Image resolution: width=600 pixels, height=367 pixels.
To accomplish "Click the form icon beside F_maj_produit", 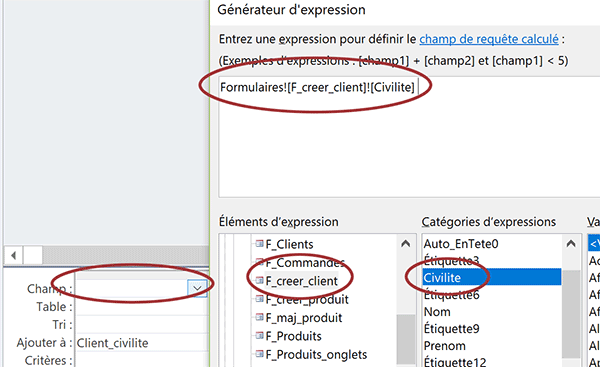I will pyautogui.click(x=259, y=317).
